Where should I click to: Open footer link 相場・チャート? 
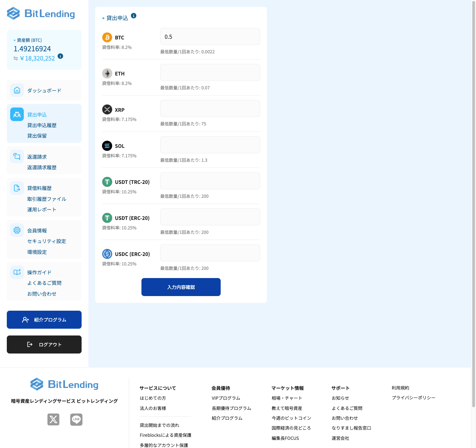tap(287, 398)
